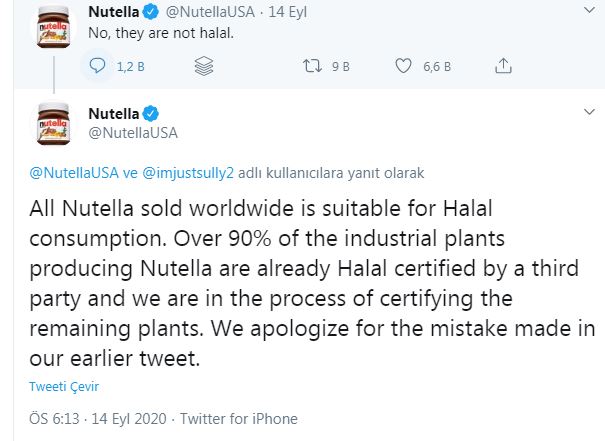The image size is (605, 441).
Task: Retweet the 'No, they are not halal' tweet
Action: [312, 66]
